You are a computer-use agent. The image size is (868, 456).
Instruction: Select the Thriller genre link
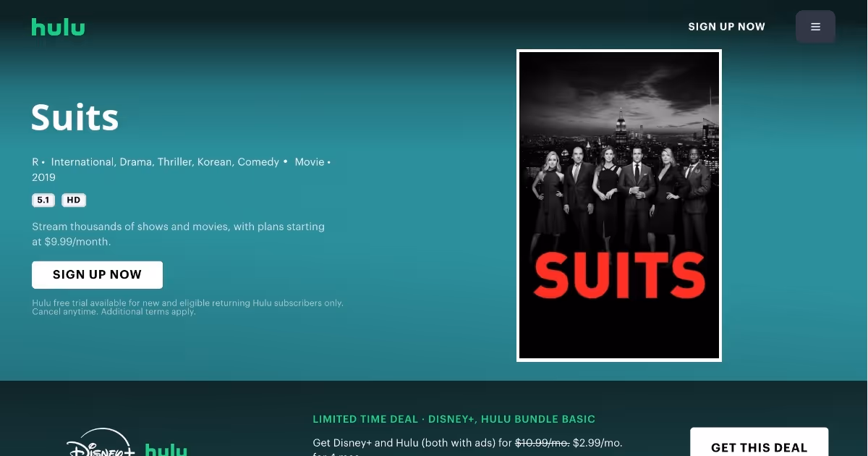pos(176,162)
